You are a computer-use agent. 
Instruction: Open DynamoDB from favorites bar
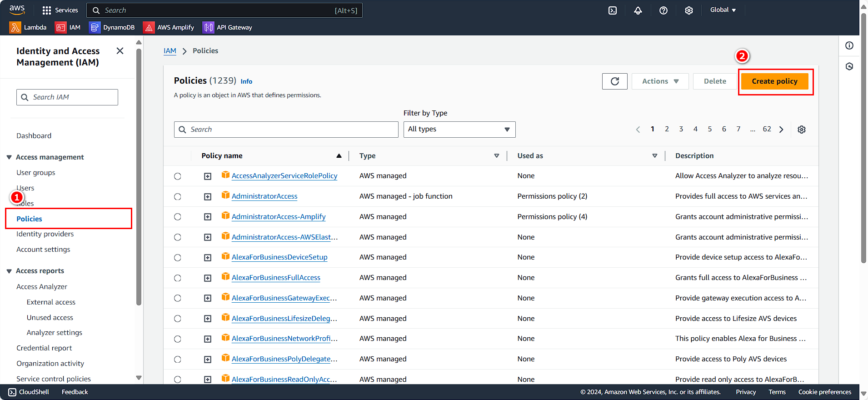pos(112,27)
